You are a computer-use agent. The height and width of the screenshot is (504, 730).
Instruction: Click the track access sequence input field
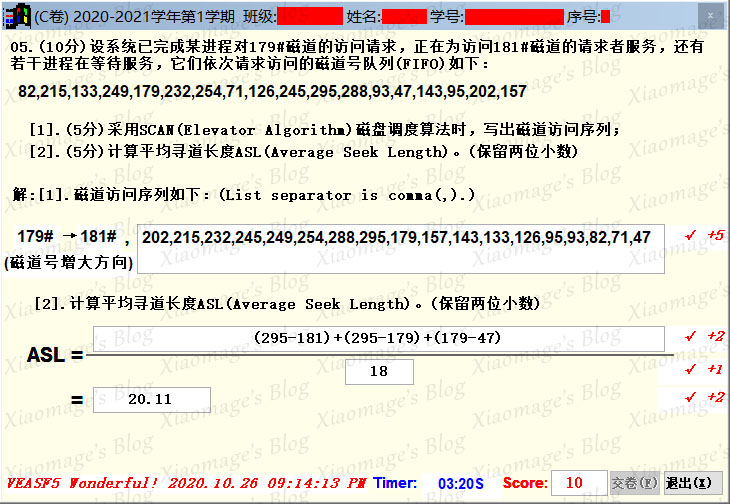point(401,249)
